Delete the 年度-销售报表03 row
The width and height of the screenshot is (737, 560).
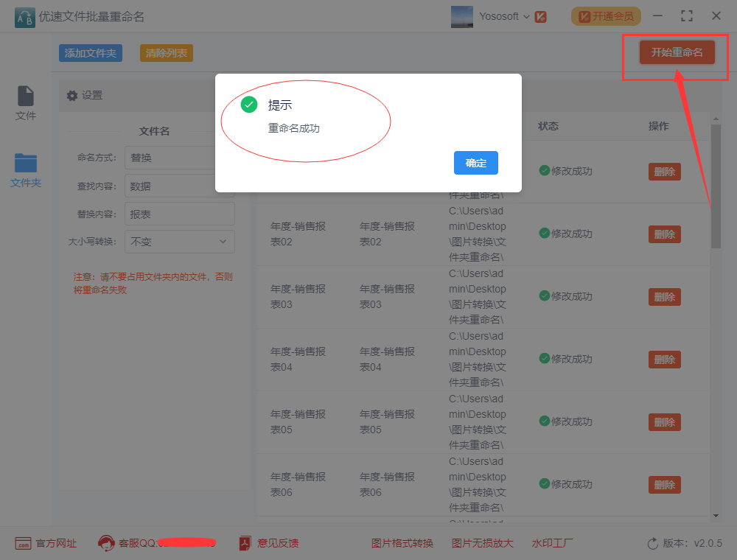click(664, 297)
